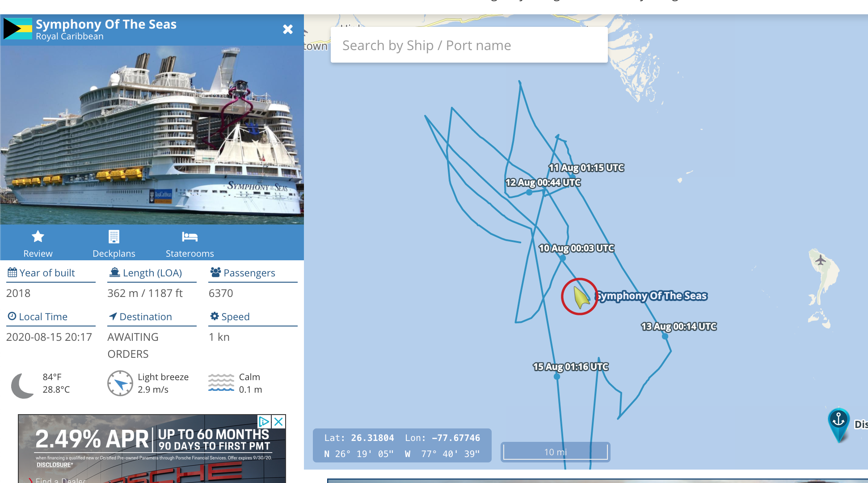The image size is (868, 483).
Task: Click the Staterooms tab label
Action: pos(190,254)
